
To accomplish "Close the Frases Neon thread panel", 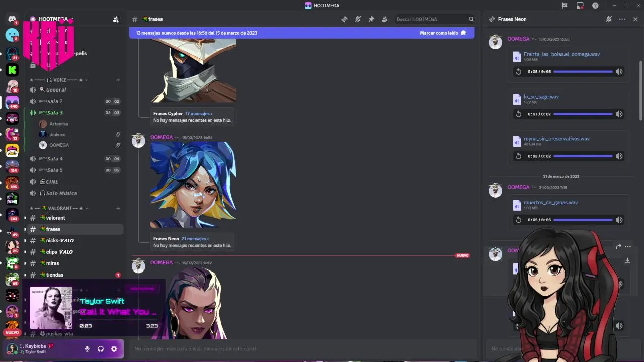I will (635, 19).
